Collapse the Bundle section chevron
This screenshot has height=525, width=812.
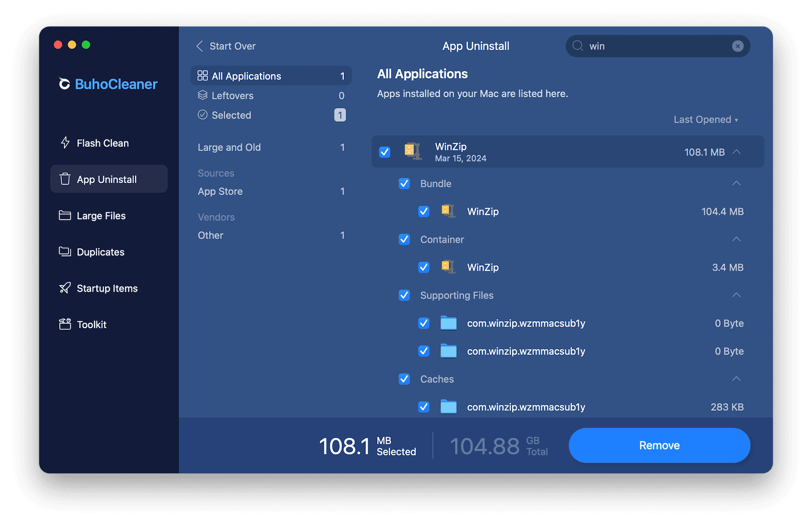(736, 183)
